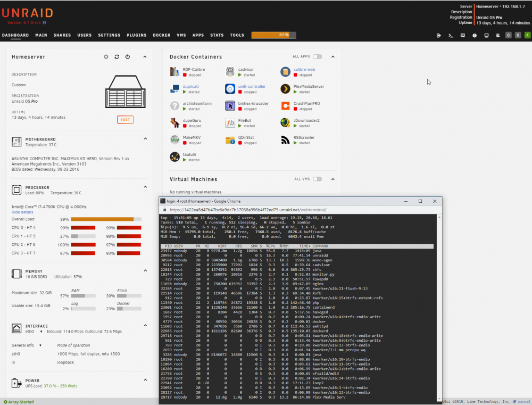Open the Dashboard tab
This screenshot has width=532, height=405.
(x=15, y=35)
